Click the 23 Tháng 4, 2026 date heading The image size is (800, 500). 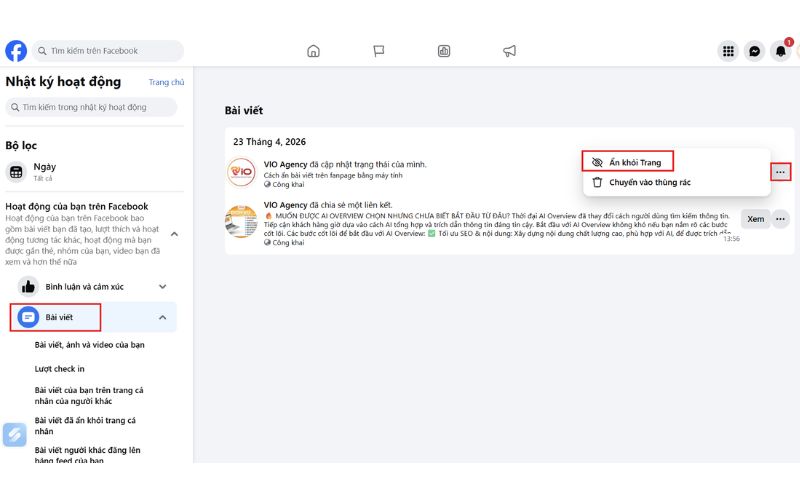(x=269, y=142)
